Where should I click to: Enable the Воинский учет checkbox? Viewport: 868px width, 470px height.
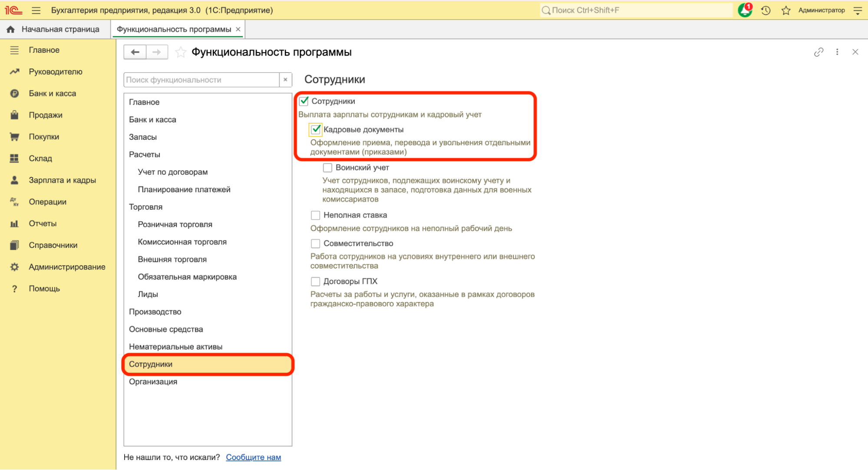click(327, 168)
